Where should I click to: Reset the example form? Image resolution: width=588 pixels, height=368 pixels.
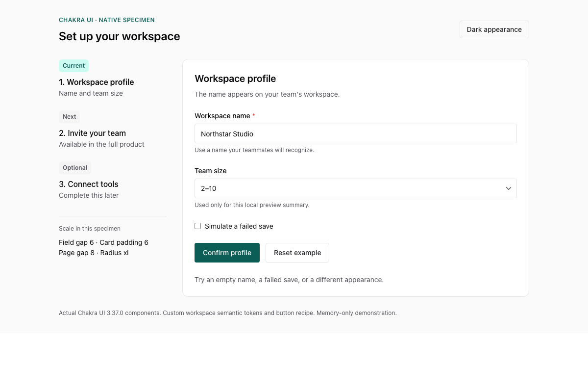pos(297,253)
